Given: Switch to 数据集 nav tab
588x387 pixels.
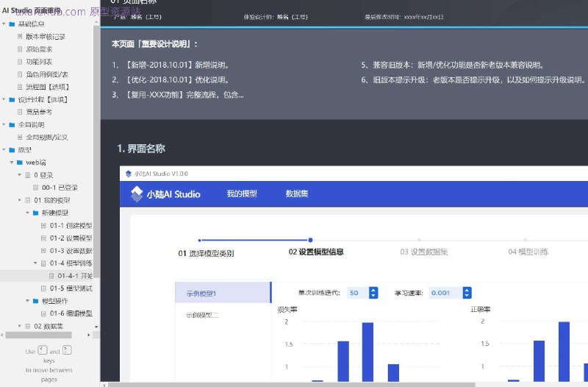Looking at the screenshot, I should [297, 193].
